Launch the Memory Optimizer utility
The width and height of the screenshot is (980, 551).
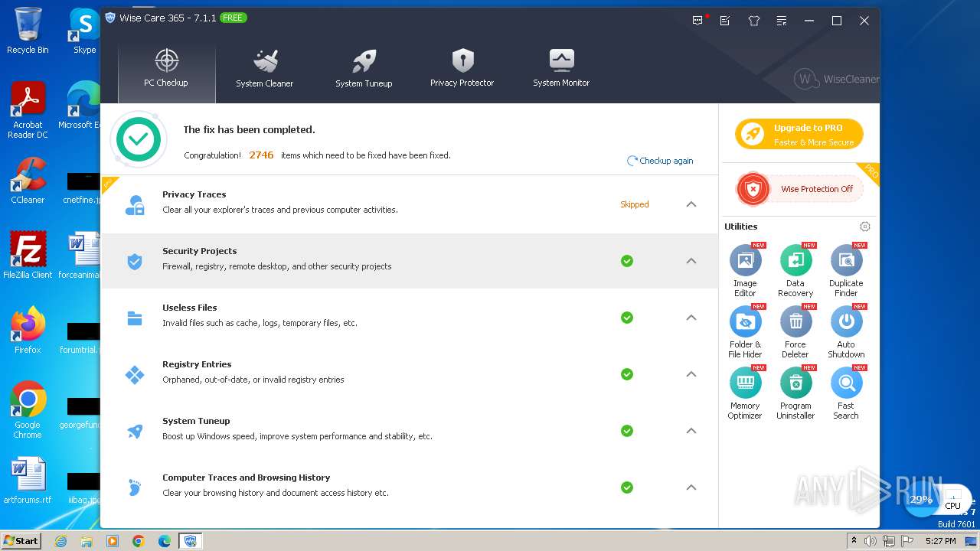pyautogui.click(x=745, y=393)
